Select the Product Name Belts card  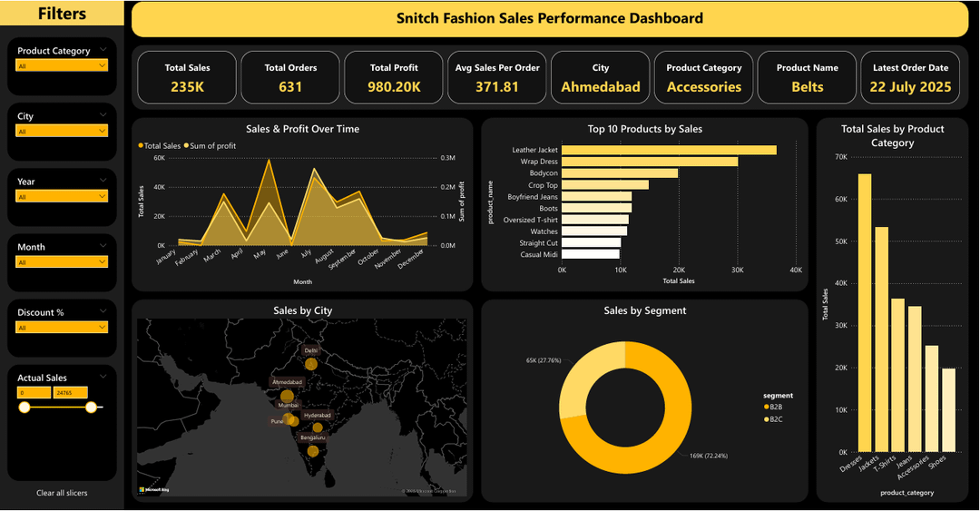(807, 77)
